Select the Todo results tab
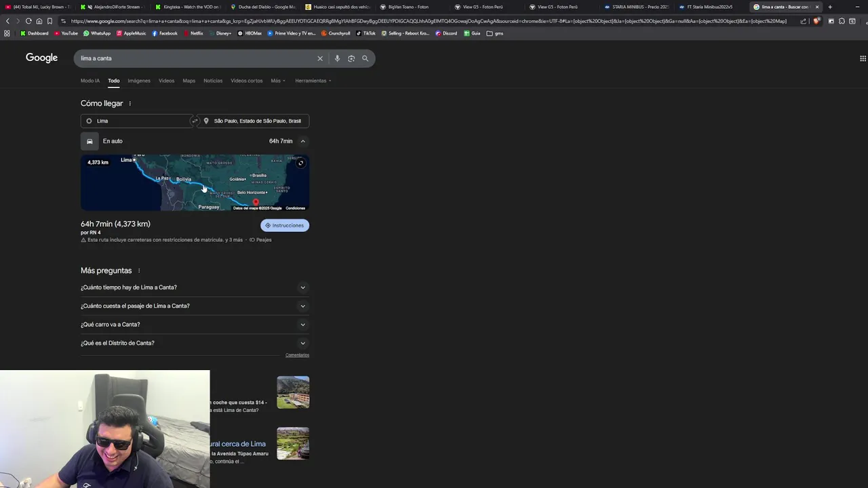 point(114,81)
